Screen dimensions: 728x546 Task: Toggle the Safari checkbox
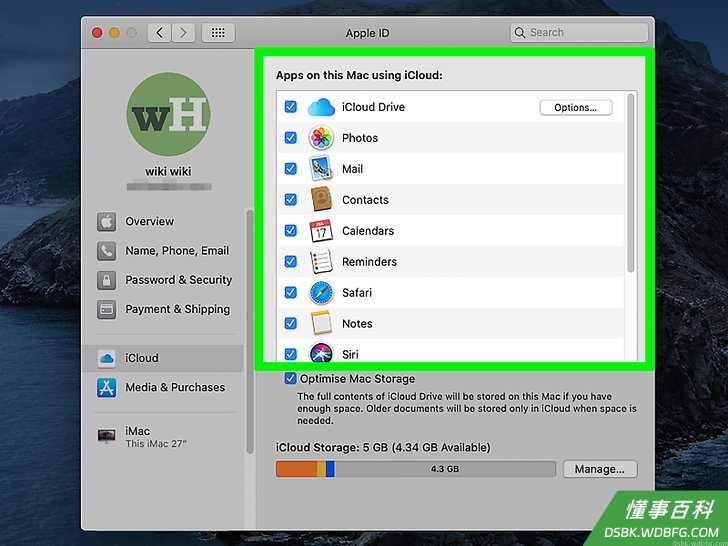click(x=291, y=292)
